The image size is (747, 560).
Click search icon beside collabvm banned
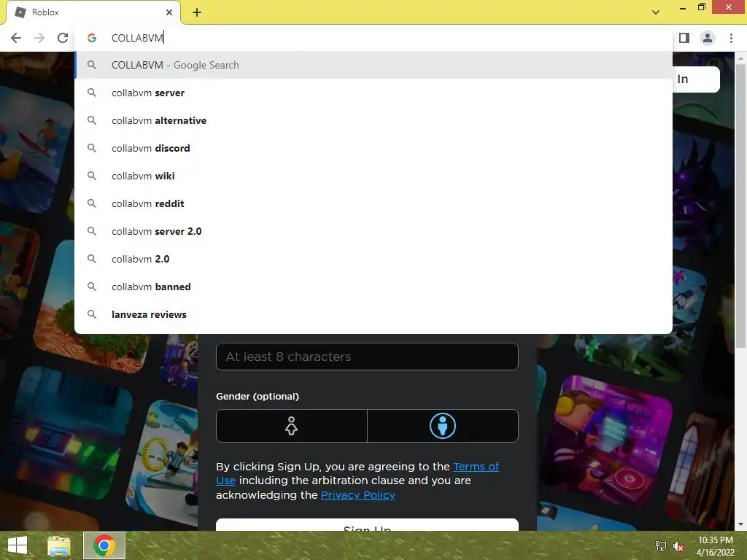coord(92,287)
